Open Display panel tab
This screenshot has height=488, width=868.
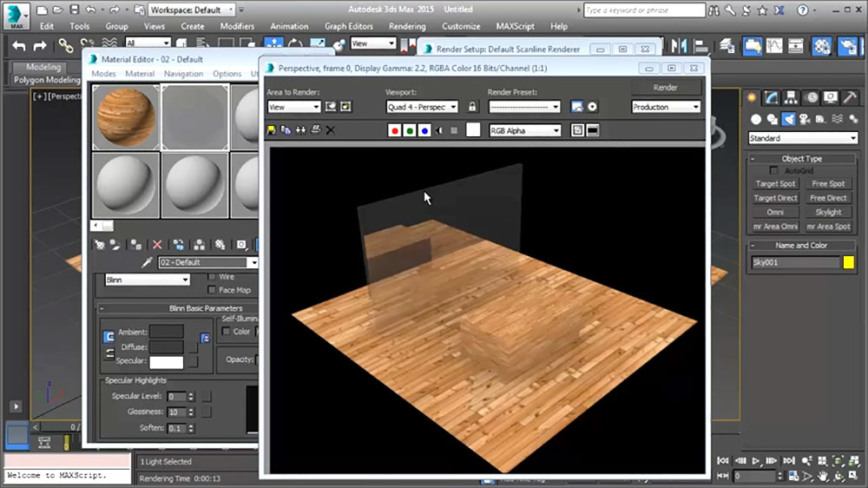pyautogui.click(x=831, y=97)
